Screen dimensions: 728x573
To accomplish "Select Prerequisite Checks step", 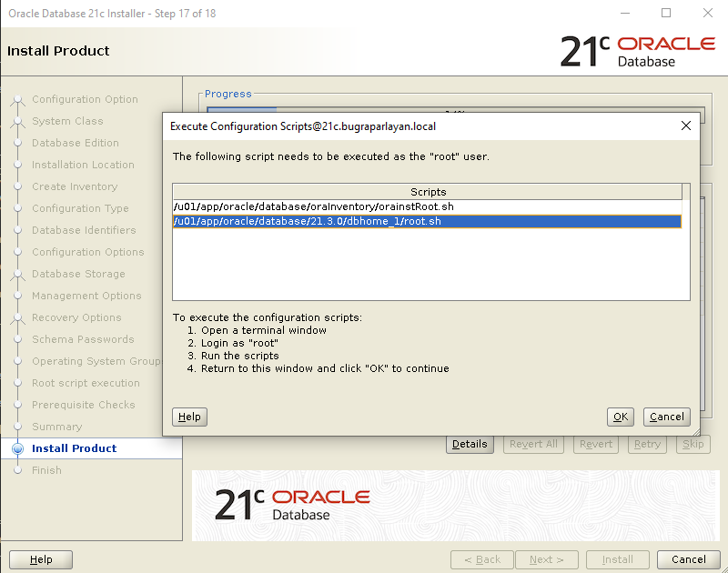I will 84,405.
